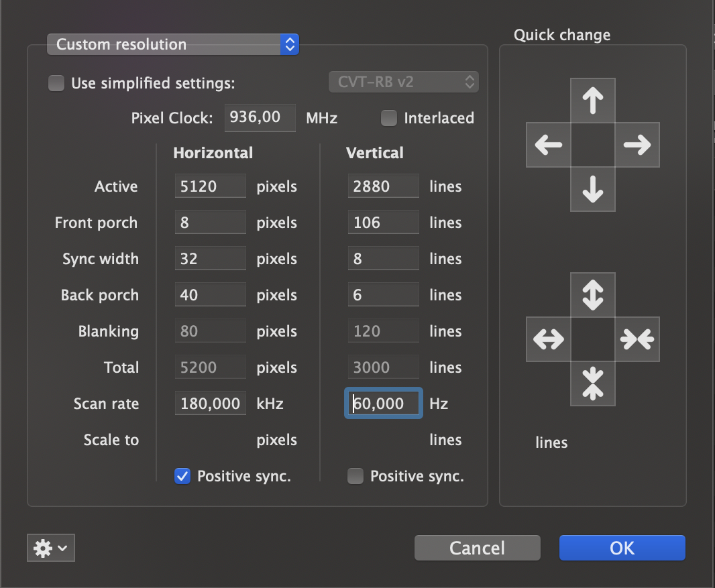Click the horizontal shrink inward-arrows button
The height and width of the screenshot is (588, 715).
coord(637,339)
